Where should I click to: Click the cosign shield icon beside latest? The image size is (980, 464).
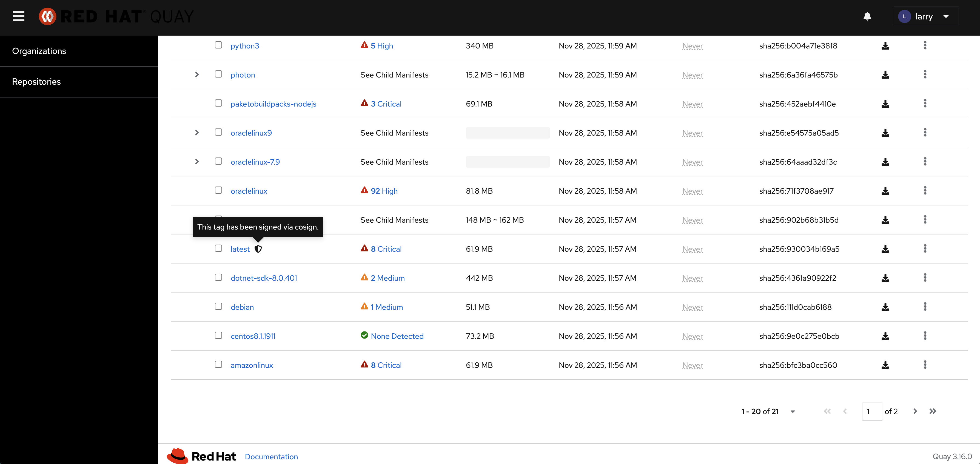(x=258, y=249)
